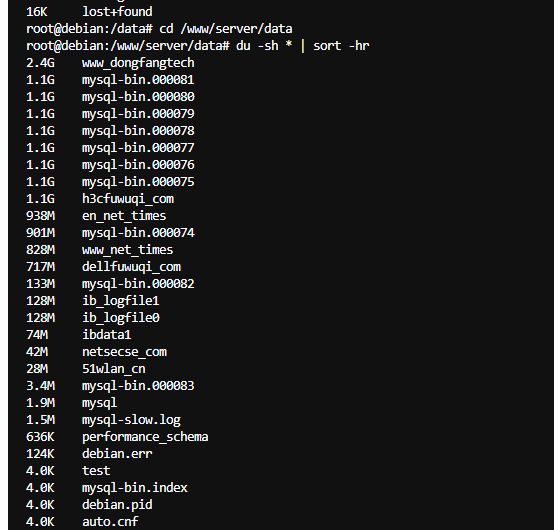Click dellfuwuqi_com in the output
Screen dimensions: 554x530
tap(131, 267)
